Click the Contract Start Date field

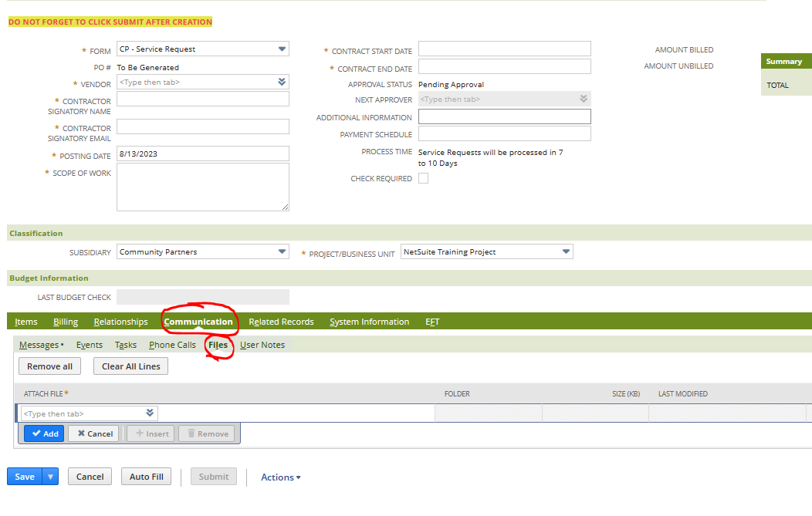click(504, 49)
